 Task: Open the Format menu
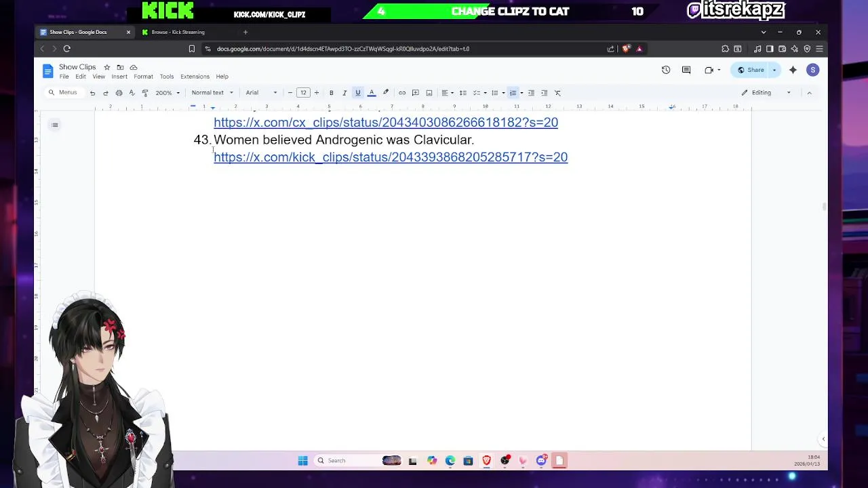pos(143,77)
